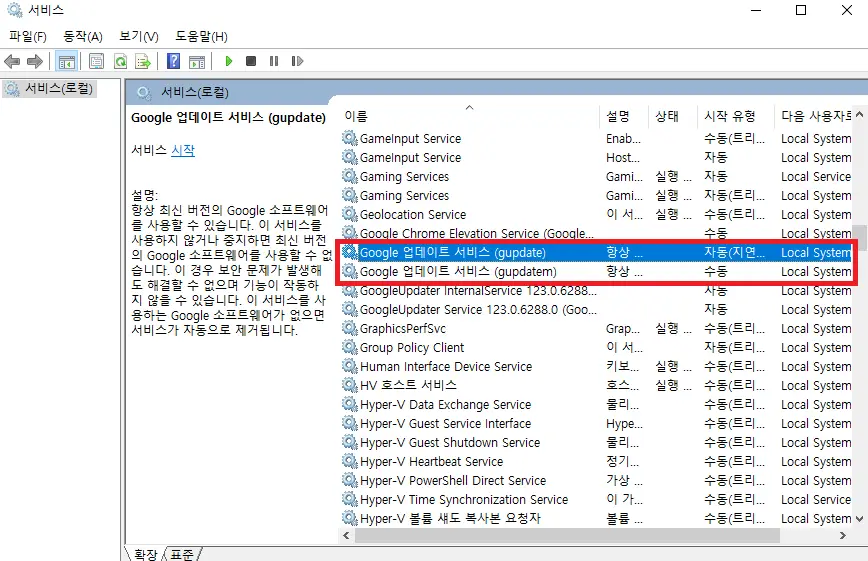
Task: Click the gear icon beside HV 호스트 서비스
Action: [349, 384]
